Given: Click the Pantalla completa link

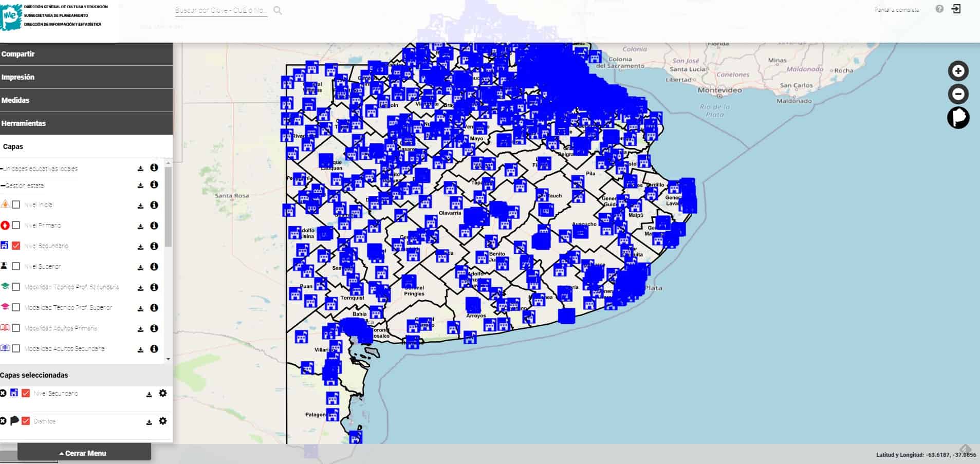Looking at the screenshot, I should [897, 10].
